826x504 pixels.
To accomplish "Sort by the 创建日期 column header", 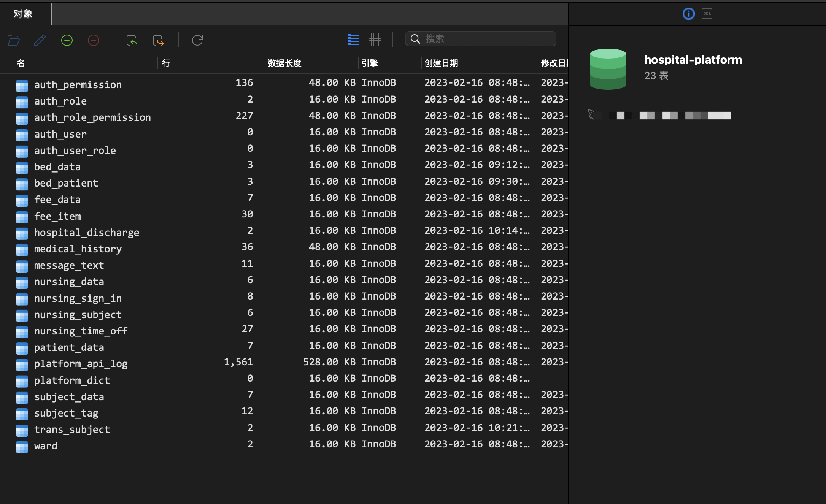I will coord(441,63).
